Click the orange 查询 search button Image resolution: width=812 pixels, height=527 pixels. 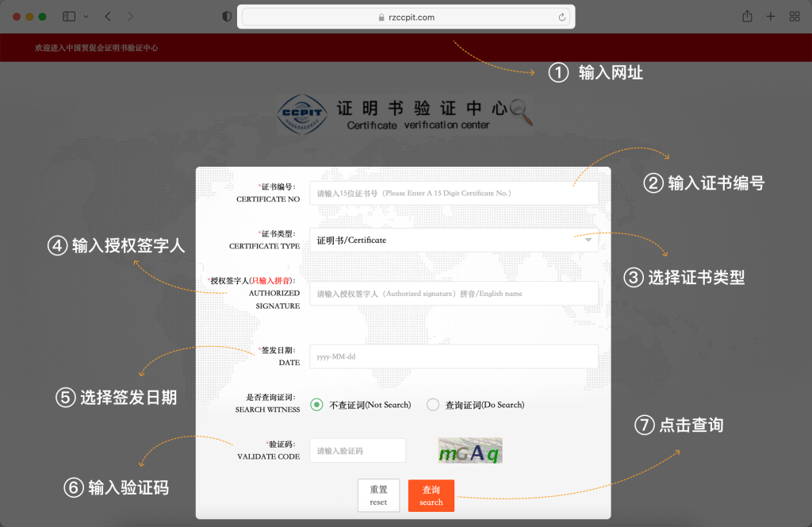click(x=431, y=495)
